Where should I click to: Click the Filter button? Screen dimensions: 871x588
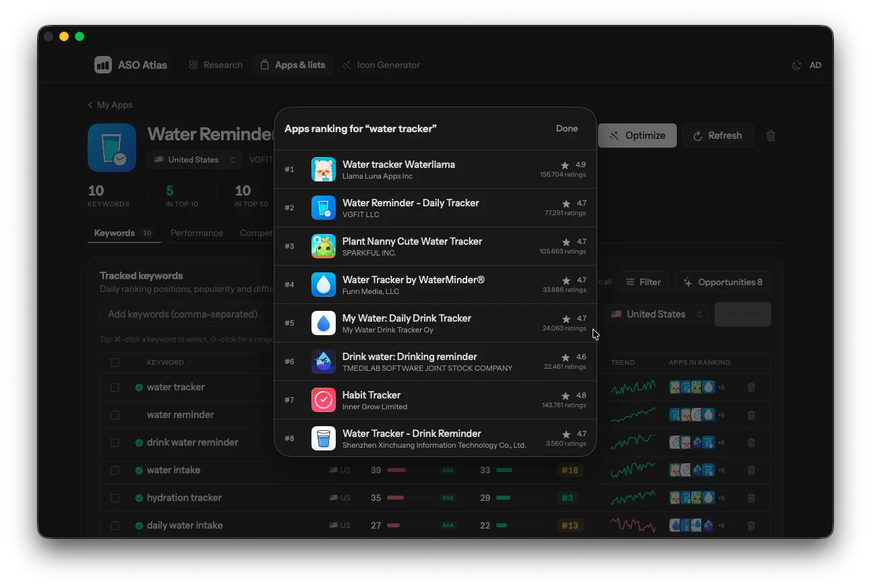pos(643,282)
